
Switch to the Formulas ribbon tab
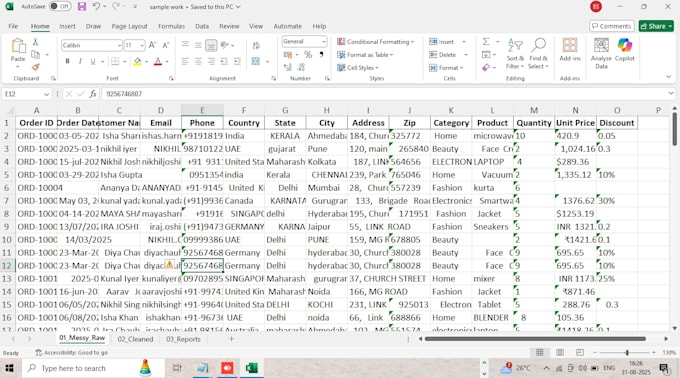pos(171,26)
